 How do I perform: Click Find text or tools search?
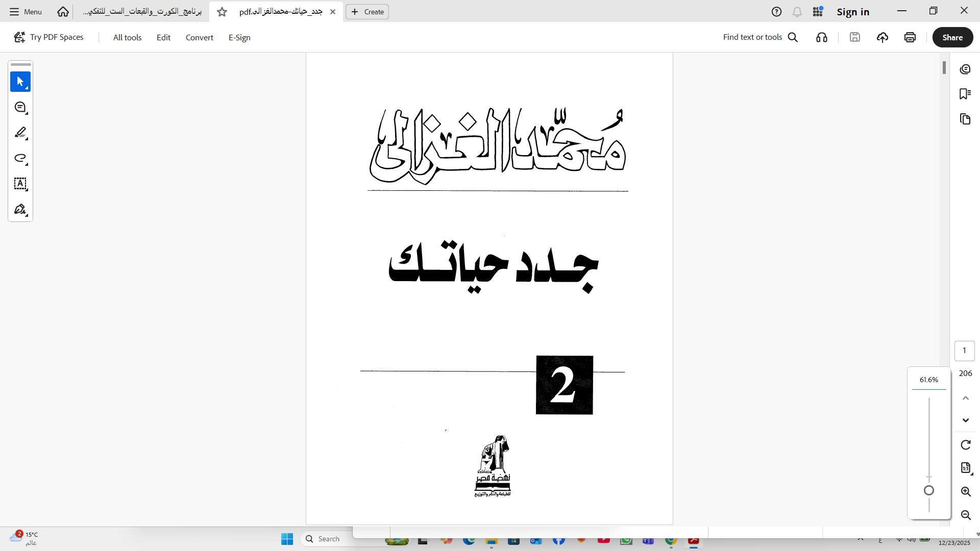click(760, 37)
